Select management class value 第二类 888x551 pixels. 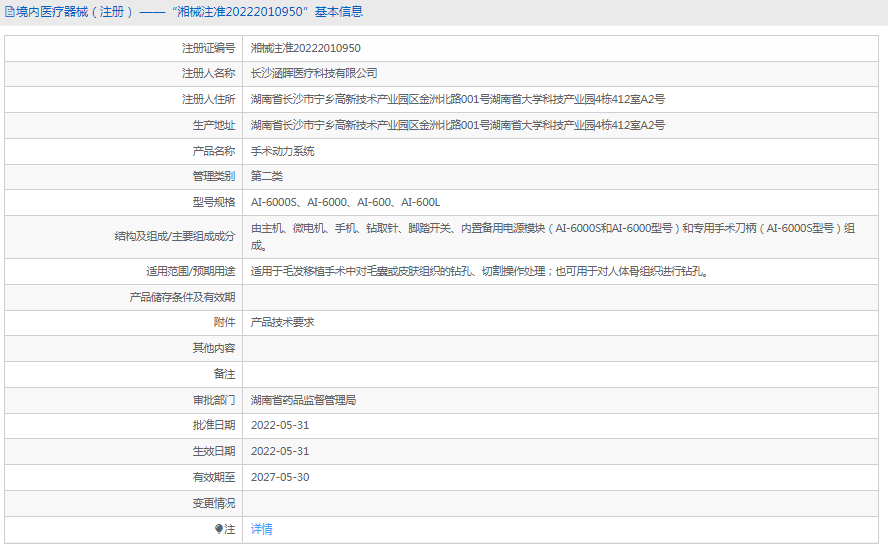pyautogui.click(x=267, y=176)
